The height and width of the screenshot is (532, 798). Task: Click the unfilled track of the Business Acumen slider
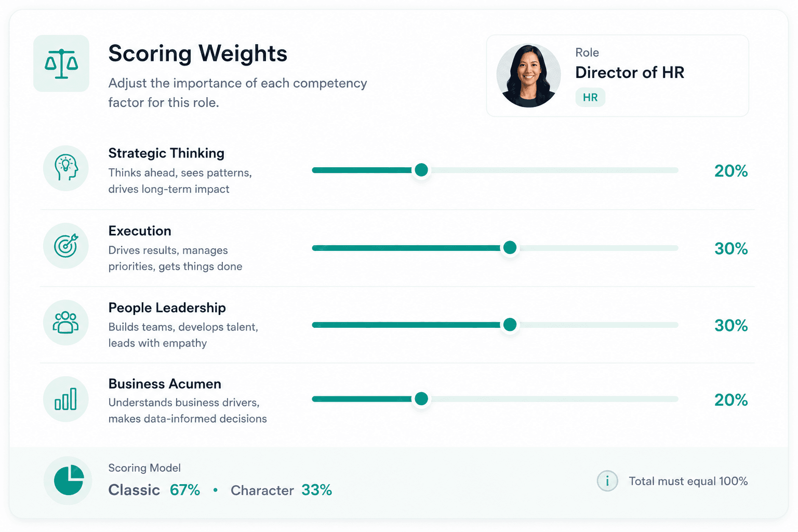[554, 399]
